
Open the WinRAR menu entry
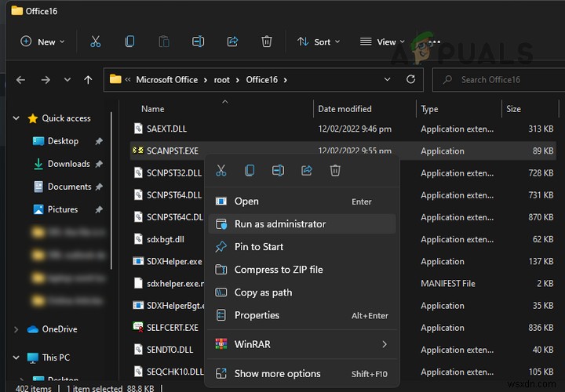[302, 344]
